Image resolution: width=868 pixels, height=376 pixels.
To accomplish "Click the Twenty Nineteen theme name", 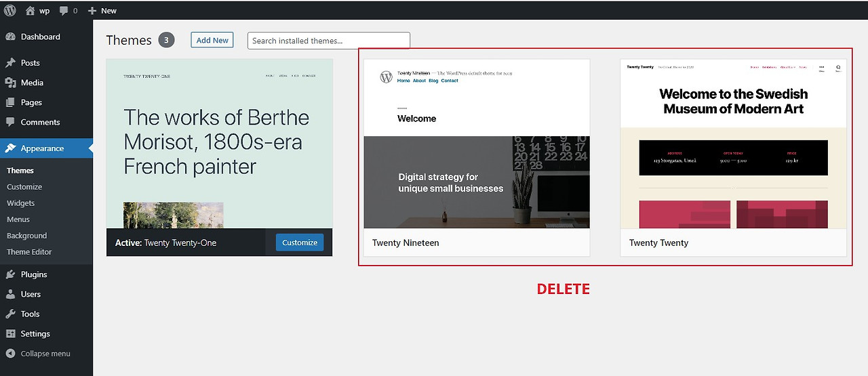I will point(406,243).
